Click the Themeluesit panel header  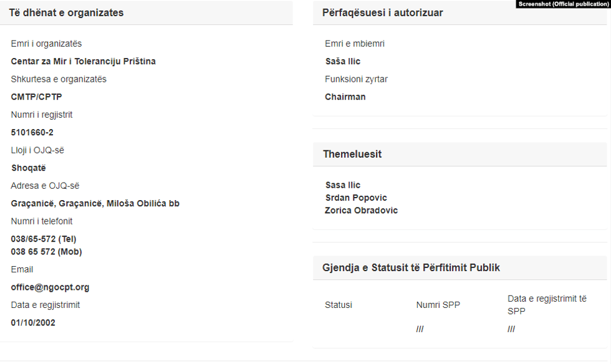pos(352,154)
